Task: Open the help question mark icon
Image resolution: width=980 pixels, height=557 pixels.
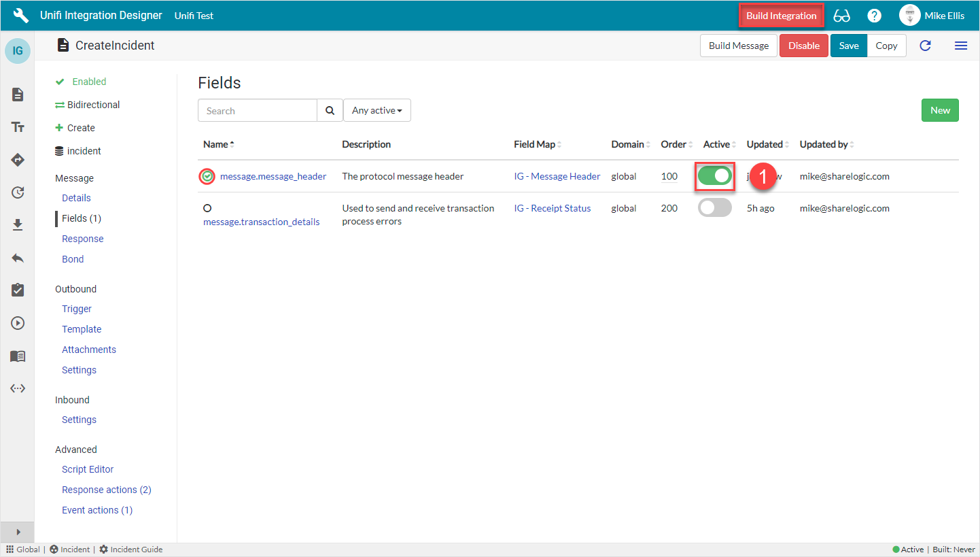Action: 874,16
